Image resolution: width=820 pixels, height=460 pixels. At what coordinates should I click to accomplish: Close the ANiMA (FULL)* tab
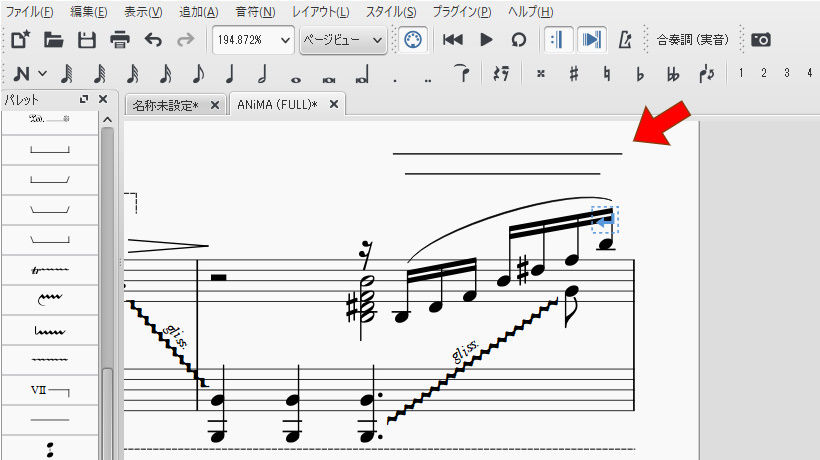334,105
